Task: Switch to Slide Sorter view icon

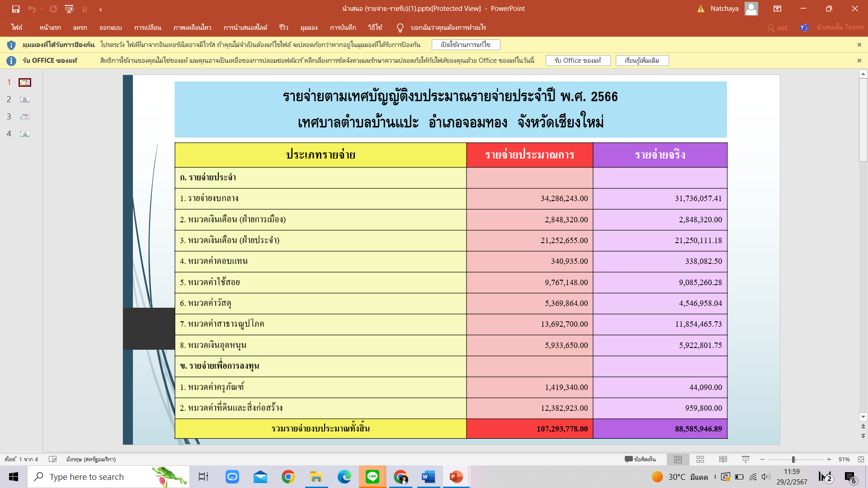Action: tap(700, 459)
